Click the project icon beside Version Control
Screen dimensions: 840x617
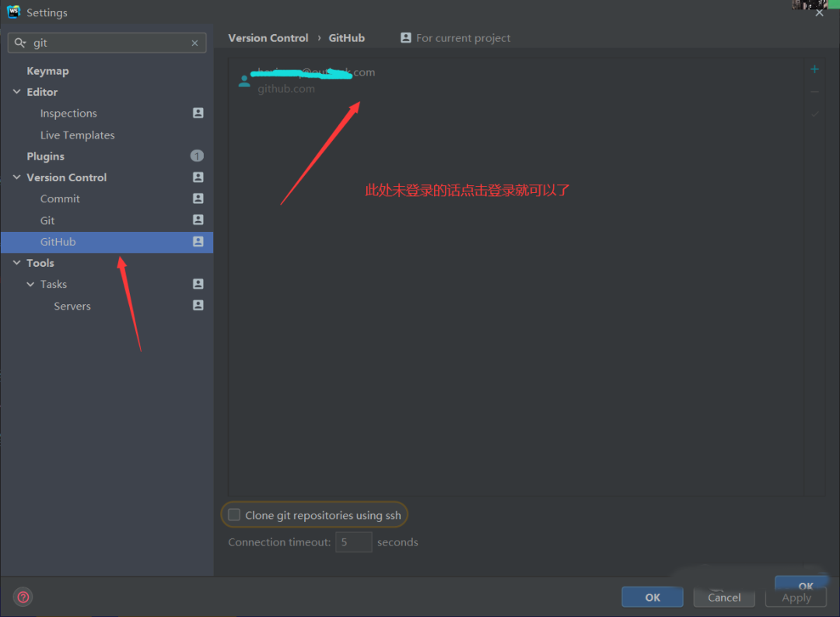(x=198, y=177)
